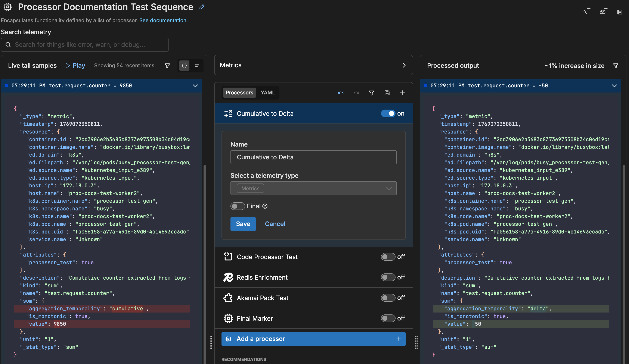Switch to the YAML tab
This screenshot has height=364, width=629.
268,92
